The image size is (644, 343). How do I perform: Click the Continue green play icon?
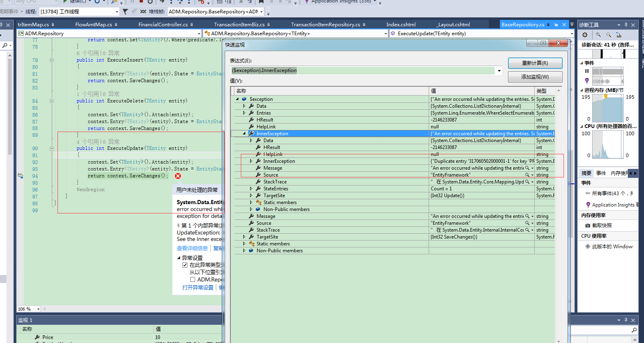pos(65,1)
